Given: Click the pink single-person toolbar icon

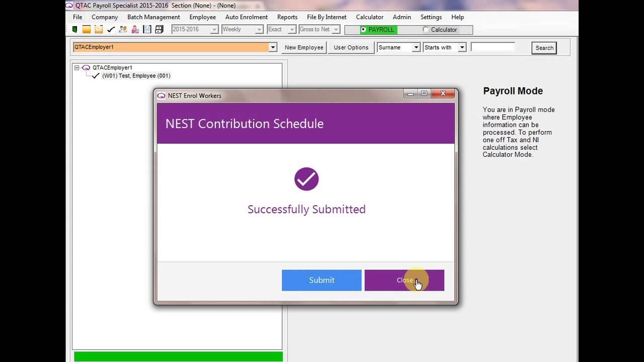Looking at the screenshot, I should click(135, 30).
